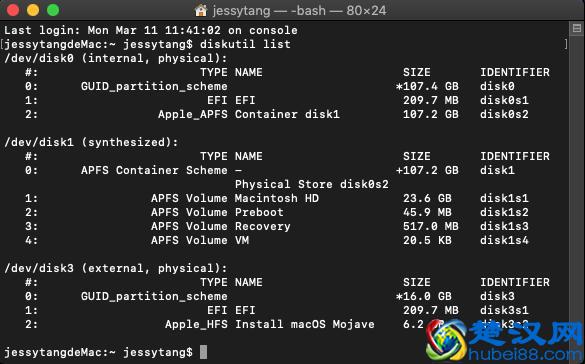Image resolution: width=585 pixels, height=364 pixels.
Task: Click the red close window button
Action: pos(13,10)
